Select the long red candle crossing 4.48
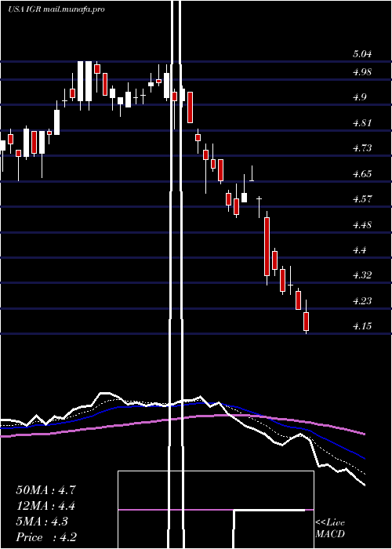Screen dimensions: 392x549 267,246
